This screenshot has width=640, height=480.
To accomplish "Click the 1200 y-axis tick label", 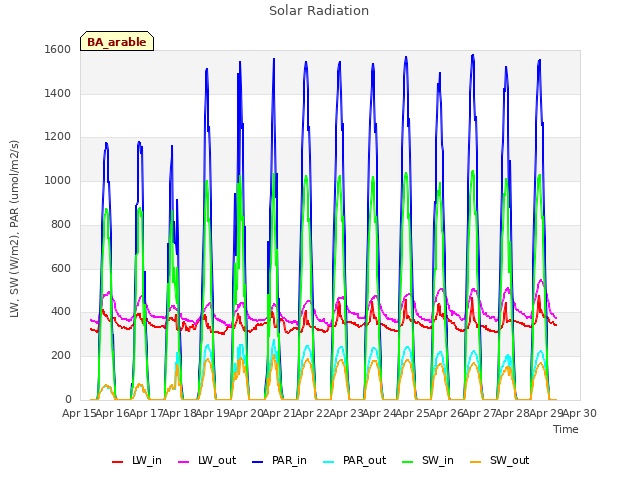I will click(58, 137).
